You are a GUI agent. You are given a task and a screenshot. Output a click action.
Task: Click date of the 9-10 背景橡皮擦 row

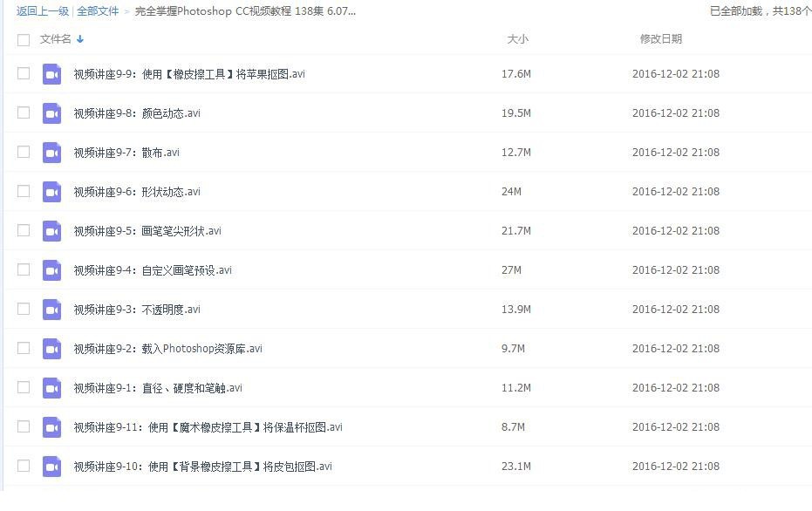pyautogui.click(x=676, y=467)
